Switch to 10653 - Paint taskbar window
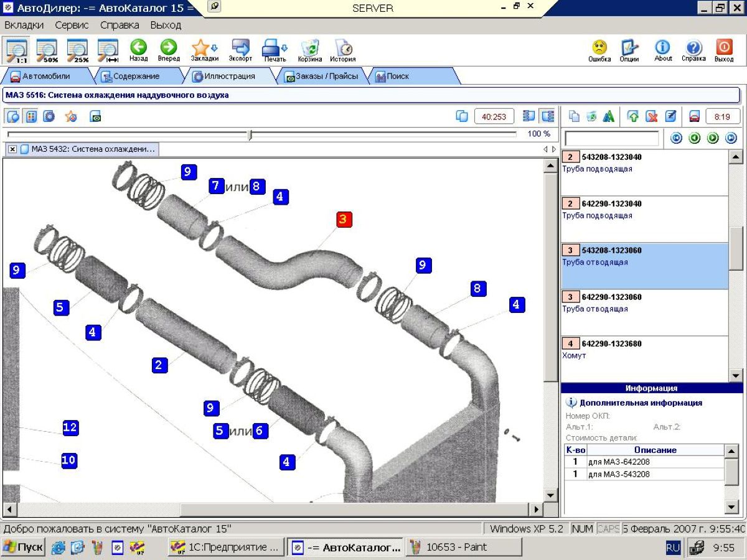This screenshot has height=560, width=747. coord(464,548)
